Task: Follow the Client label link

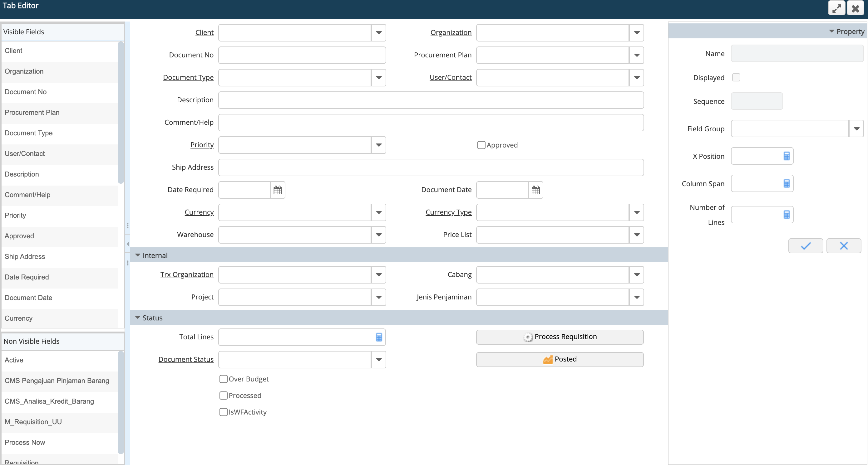Action: click(x=204, y=33)
